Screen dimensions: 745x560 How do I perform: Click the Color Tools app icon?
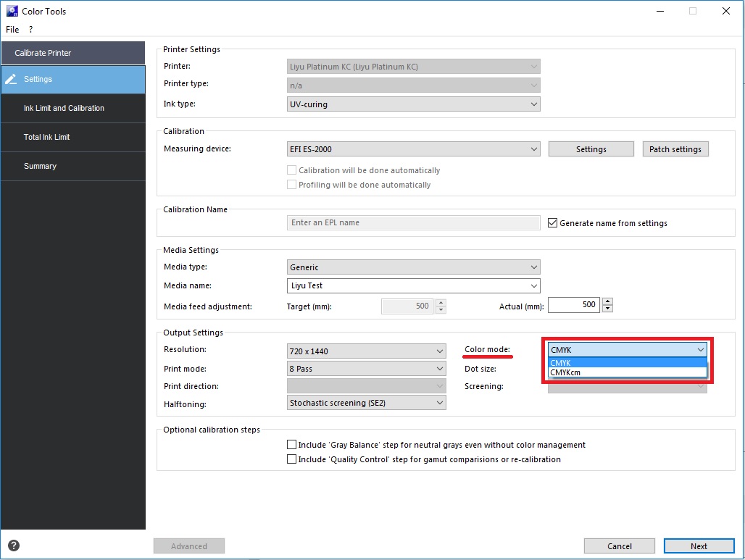click(x=11, y=11)
